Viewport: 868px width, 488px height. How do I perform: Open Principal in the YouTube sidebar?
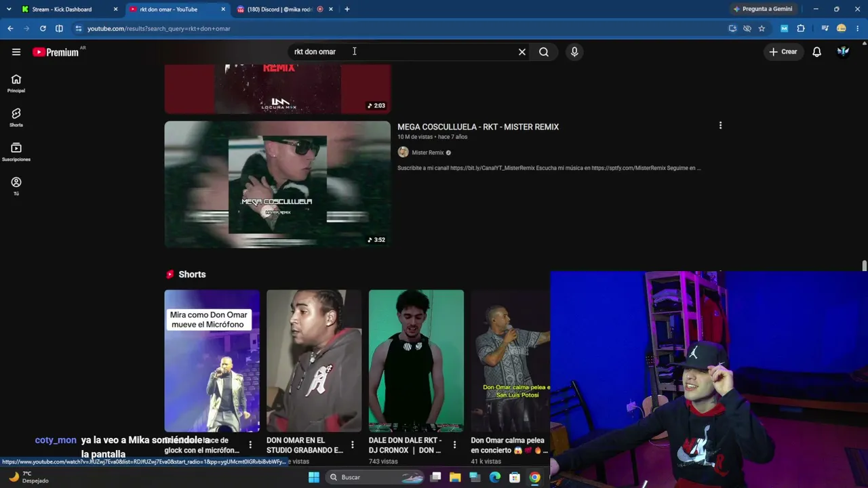(x=16, y=83)
